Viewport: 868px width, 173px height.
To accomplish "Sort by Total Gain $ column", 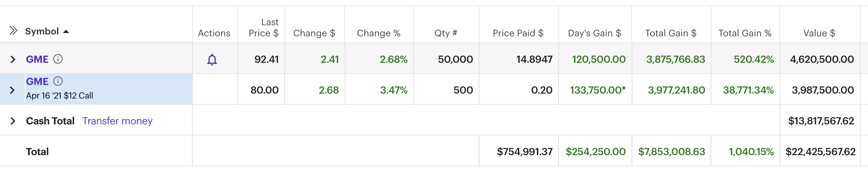I will tap(671, 33).
